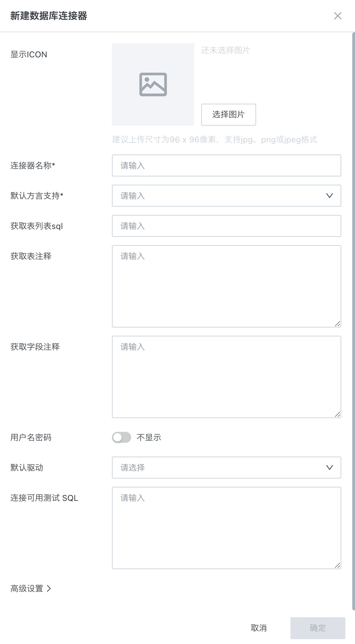Image resolution: width=355 pixels, height=644 pixels.
Task: Click the 默认方言支持 dropdown arrow icon
Action: (330, 196)
